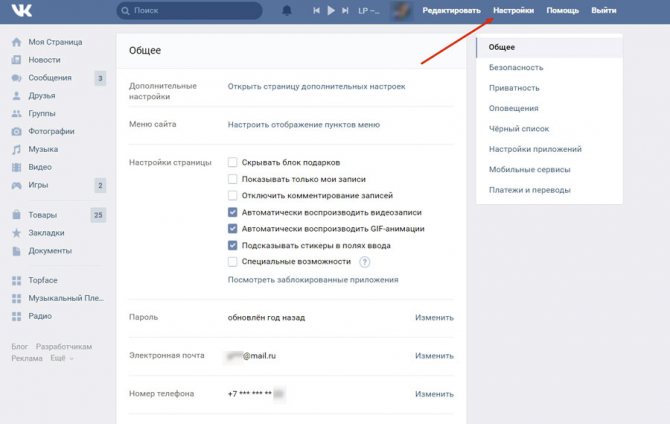
Task: Enable Отключить комментирование записей checkbox
Action: coord(232,195)
